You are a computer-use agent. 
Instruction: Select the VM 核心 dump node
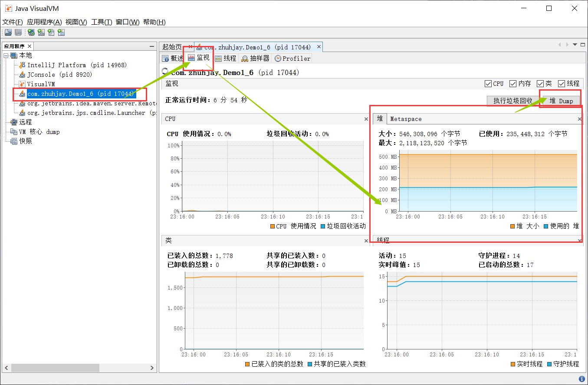tap(39, 132)
